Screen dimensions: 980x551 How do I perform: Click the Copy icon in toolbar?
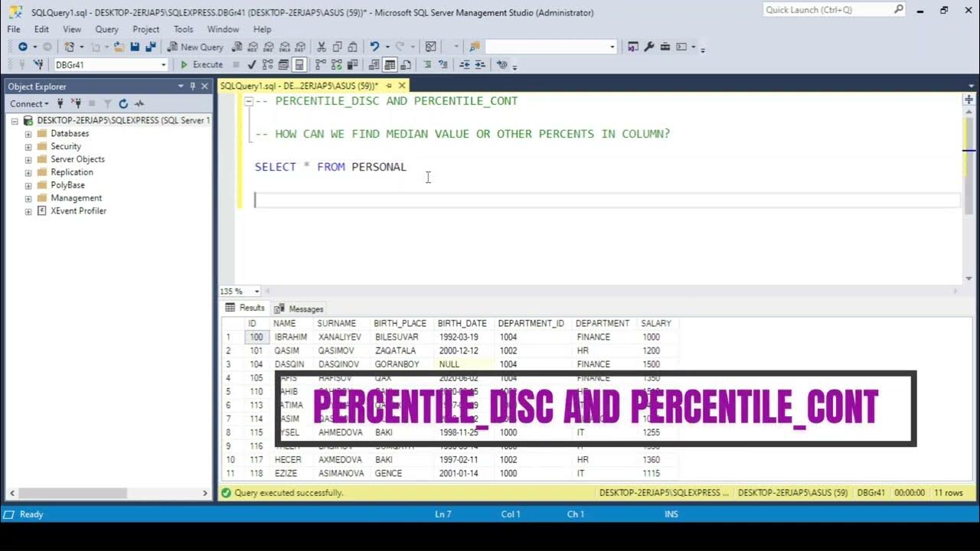pos(338,47)
